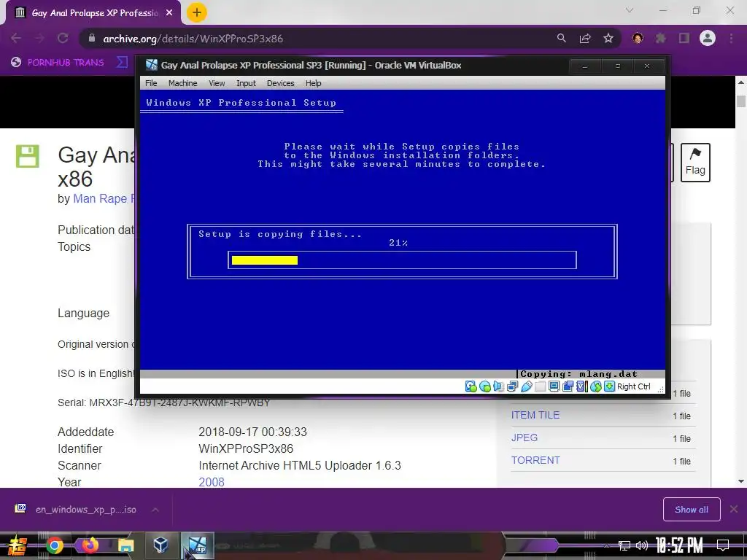Click the page scrollbar up arrow
The width and height of the screenshot is (747, 560).
[741, 82]
